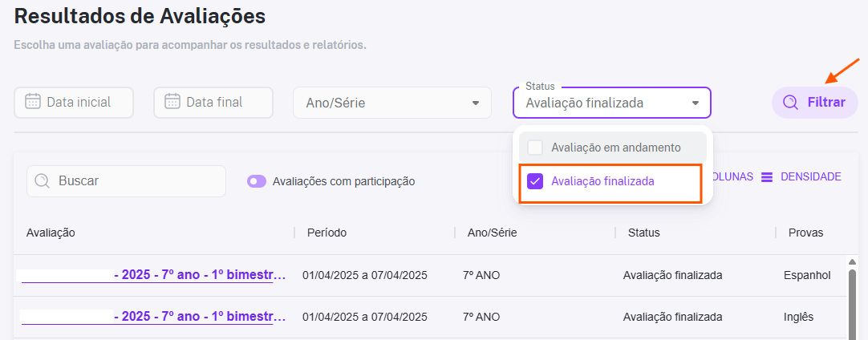Screen dimensions: 868x340
Task: Open the first 7º ano assessment link
Action: (x=154, y=275)
